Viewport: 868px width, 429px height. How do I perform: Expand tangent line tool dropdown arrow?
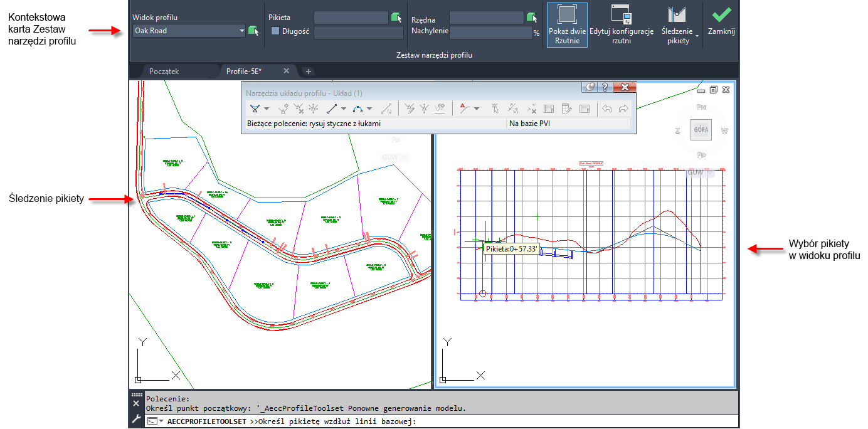click(344, 109)
